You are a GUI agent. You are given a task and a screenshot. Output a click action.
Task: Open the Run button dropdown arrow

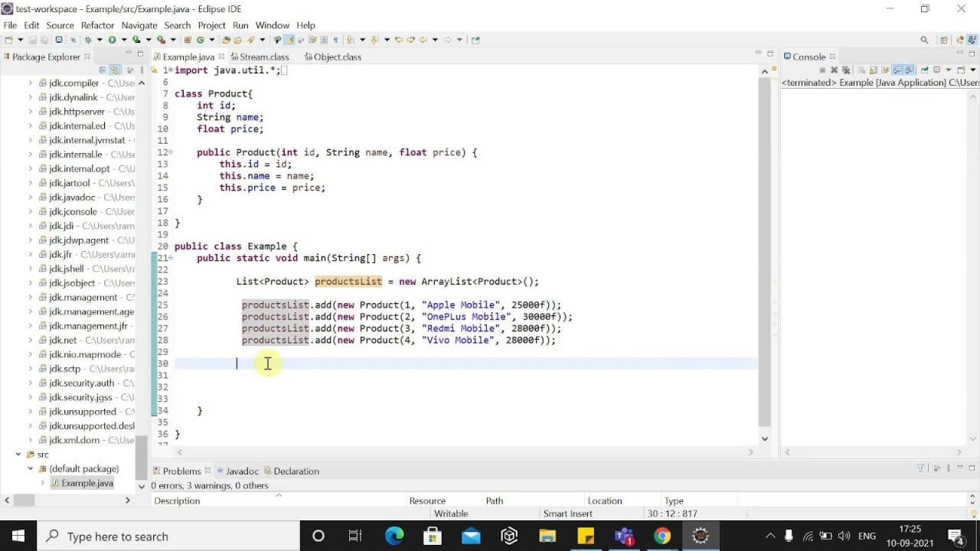click(122, 40)
